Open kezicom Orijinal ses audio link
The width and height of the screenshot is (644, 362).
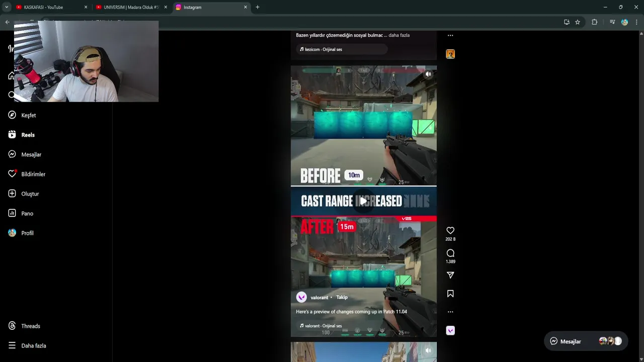click(321, 49)
